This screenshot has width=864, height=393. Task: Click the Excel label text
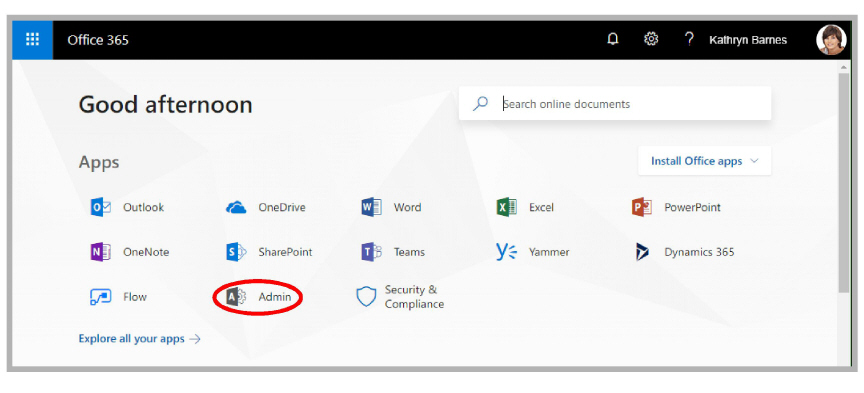point(542,208)
